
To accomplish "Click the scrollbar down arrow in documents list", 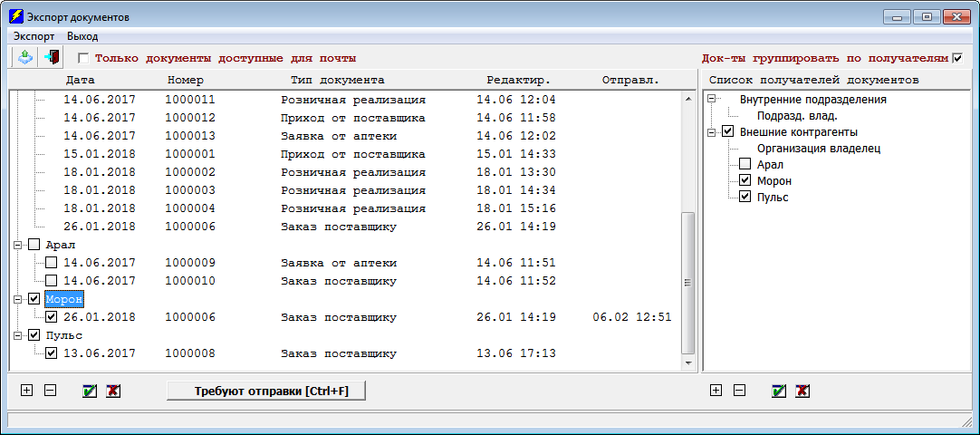I will [x=688, y=362].
